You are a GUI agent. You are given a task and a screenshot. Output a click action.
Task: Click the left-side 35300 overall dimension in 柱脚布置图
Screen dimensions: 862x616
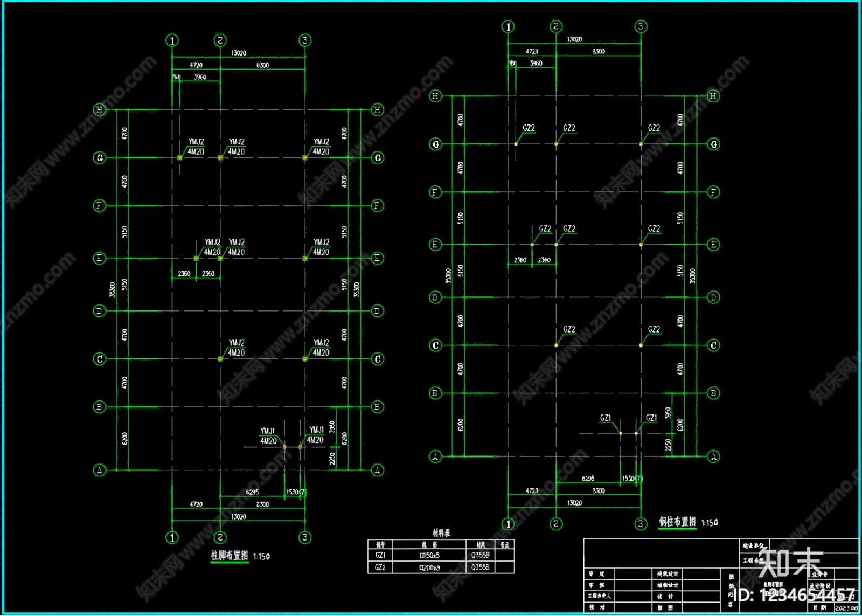(113, 290)
